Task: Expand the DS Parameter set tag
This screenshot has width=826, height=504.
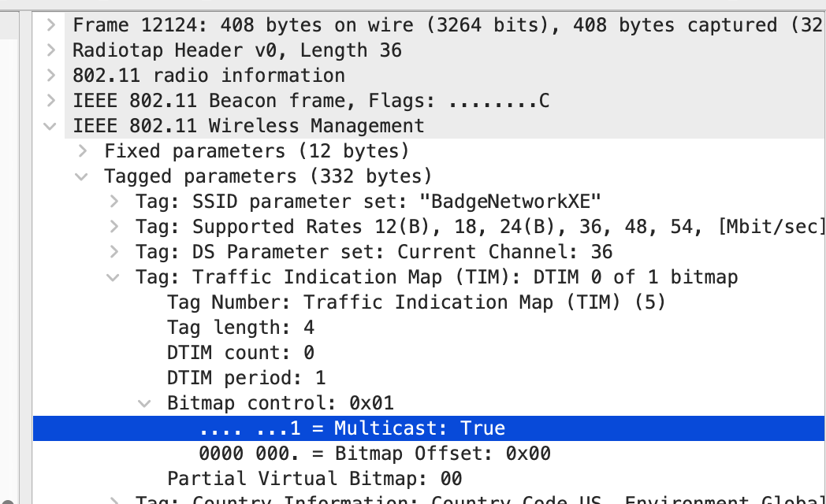Action: point(113,252)
